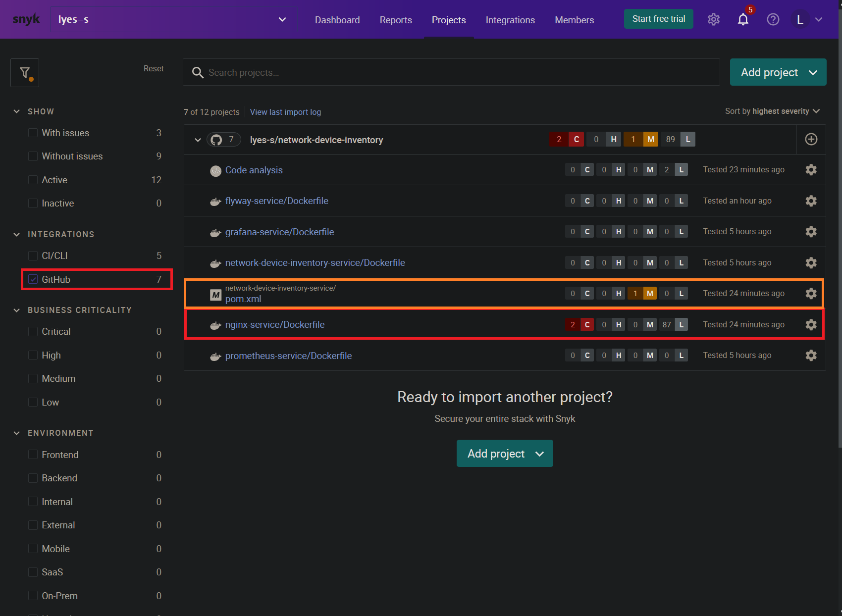This screenshot has width=842, height=616.
Task: Check the Frontend environment filter
Action: [x=33, y=455]
